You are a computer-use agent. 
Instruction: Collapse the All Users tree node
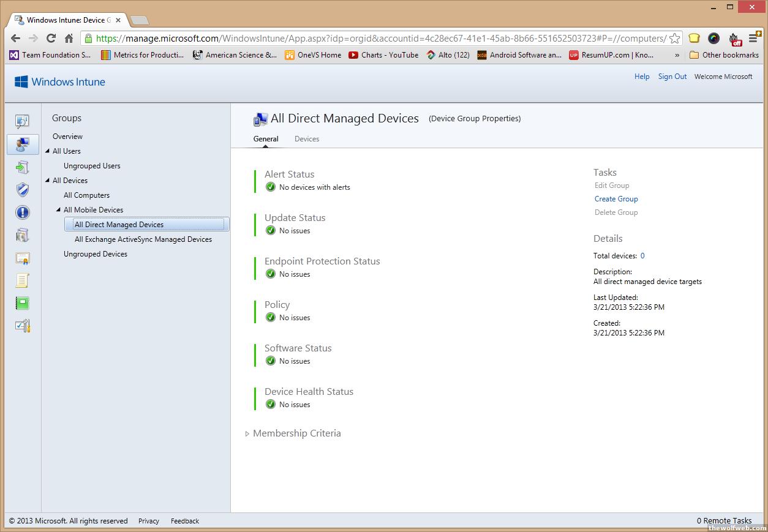pos(48,151)
